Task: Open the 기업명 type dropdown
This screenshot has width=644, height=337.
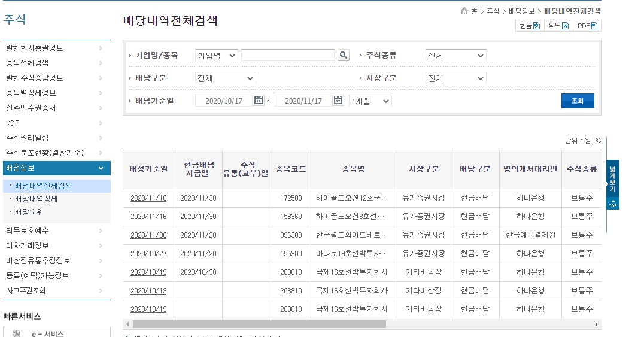Action: coord(216,56)
